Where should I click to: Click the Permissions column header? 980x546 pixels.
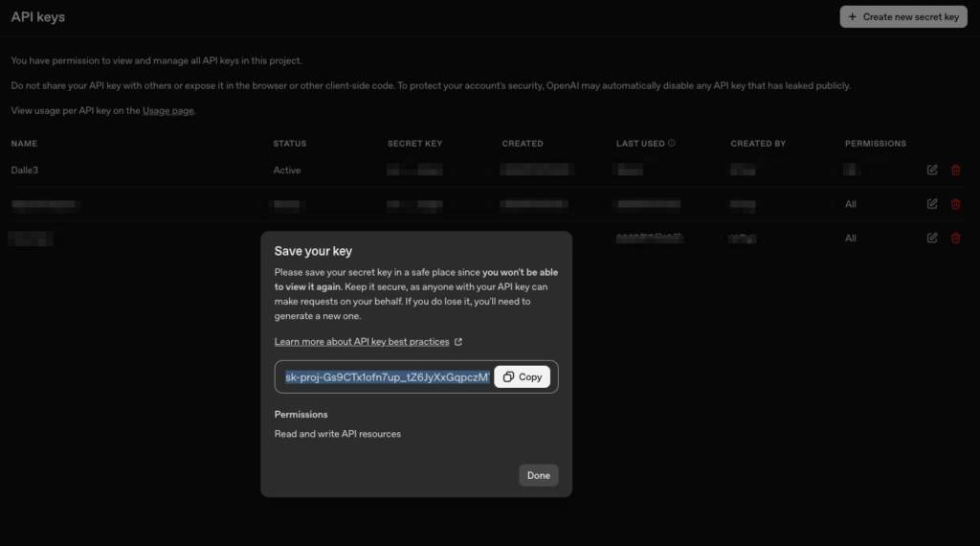[x=875, y=144]
